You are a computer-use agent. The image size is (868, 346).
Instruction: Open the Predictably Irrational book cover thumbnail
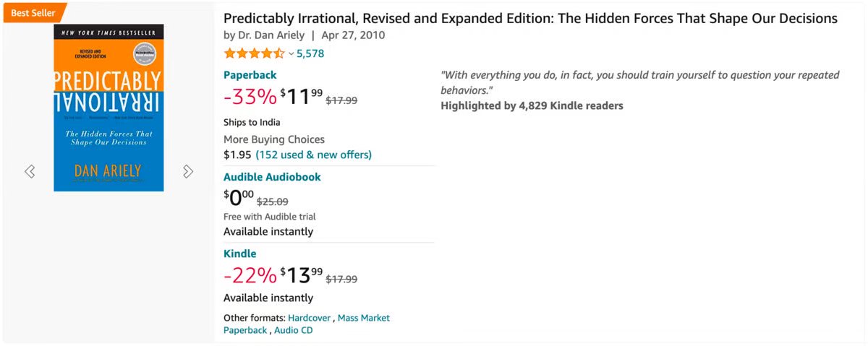[x=109, y=108]
